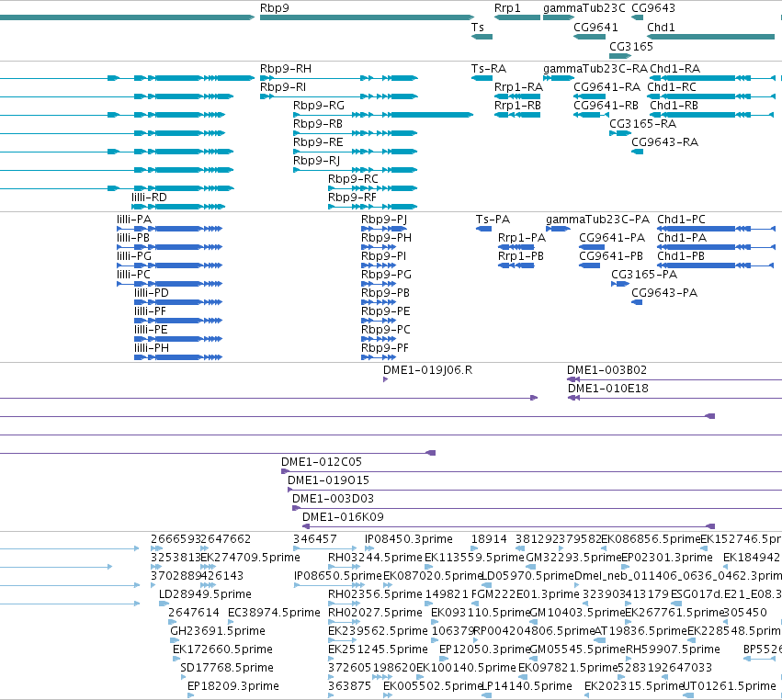Select the CG9641 gene label

pos(595,28)
